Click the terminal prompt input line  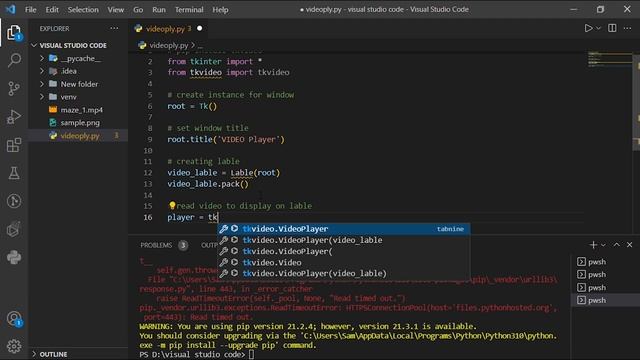point(197,354)
